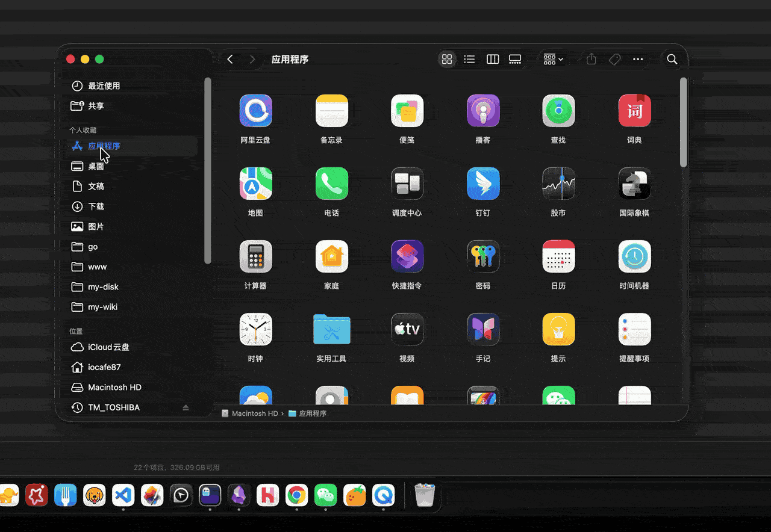Select the 提示 tips app icon

tap(558, 329)
